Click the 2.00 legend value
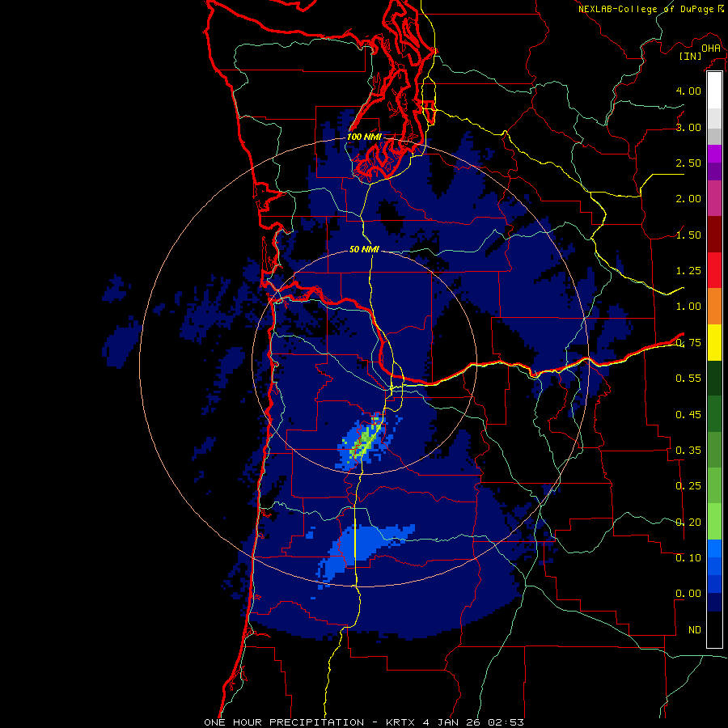 click(x=688, y=199)
